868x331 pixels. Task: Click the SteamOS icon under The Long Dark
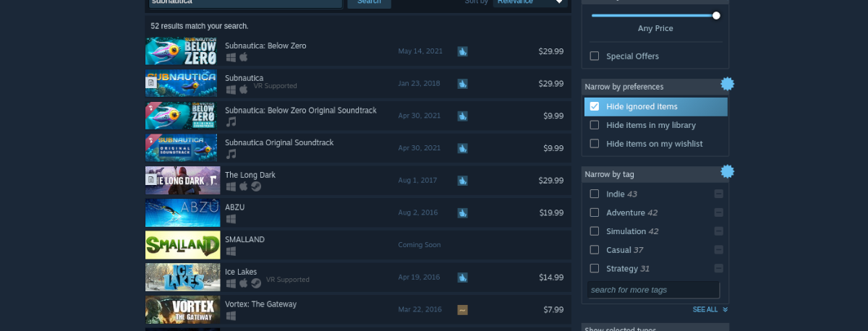(256, 186)
